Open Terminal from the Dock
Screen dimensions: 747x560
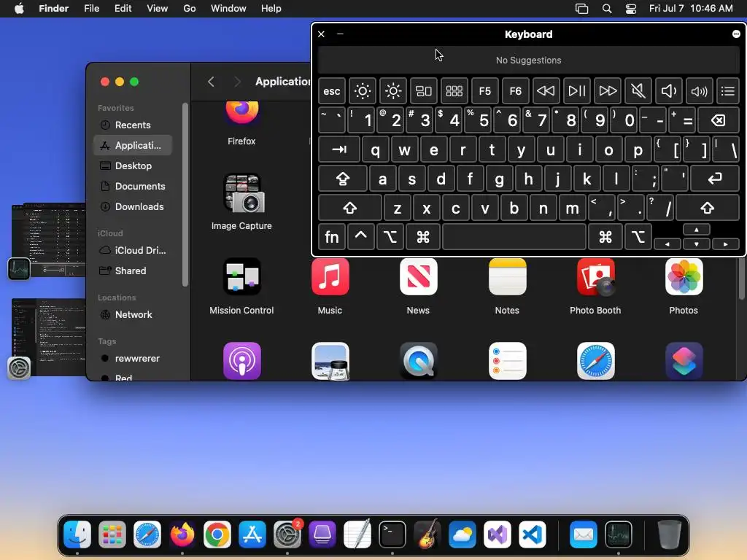(x=392, y=534)
